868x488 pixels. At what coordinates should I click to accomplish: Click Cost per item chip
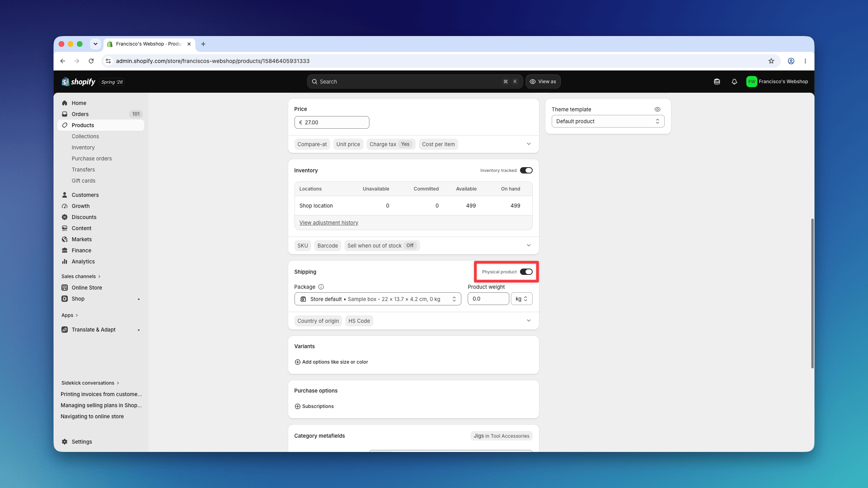tap(438, 144)
